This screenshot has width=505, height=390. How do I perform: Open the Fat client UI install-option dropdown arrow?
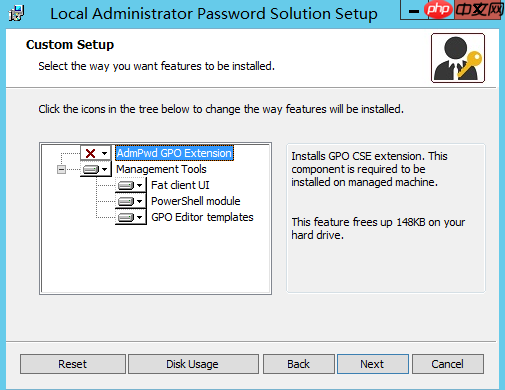tap(140, 185)
